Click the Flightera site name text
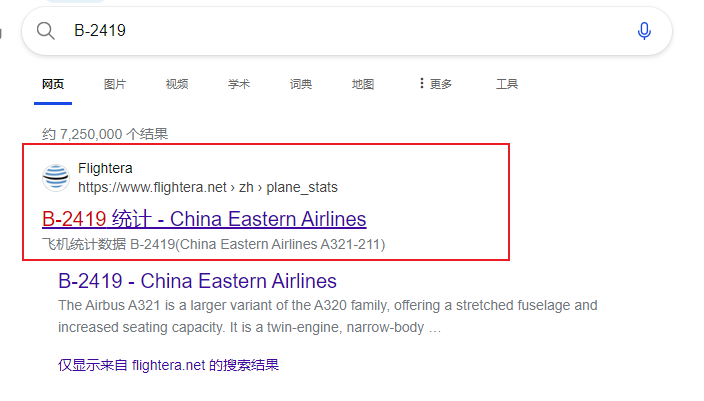 105,168
